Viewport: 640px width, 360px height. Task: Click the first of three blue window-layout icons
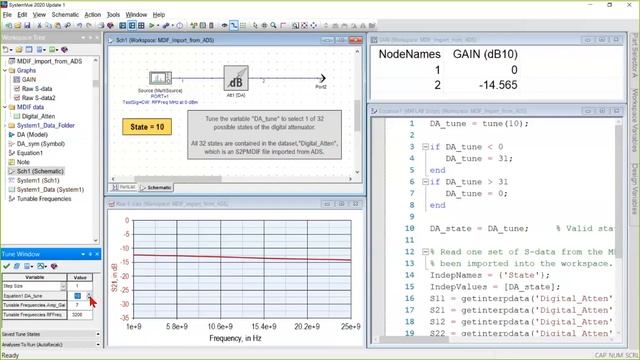[122, 25]
